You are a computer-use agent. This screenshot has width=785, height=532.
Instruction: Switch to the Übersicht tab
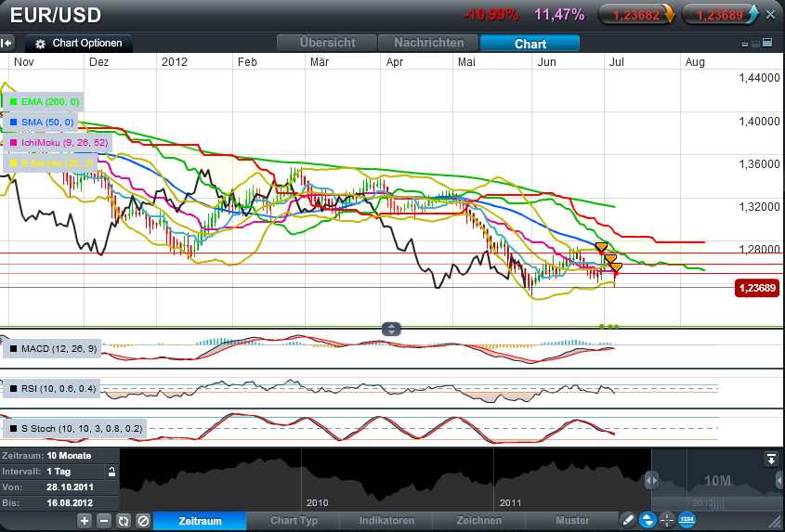(x=327, y=43)
